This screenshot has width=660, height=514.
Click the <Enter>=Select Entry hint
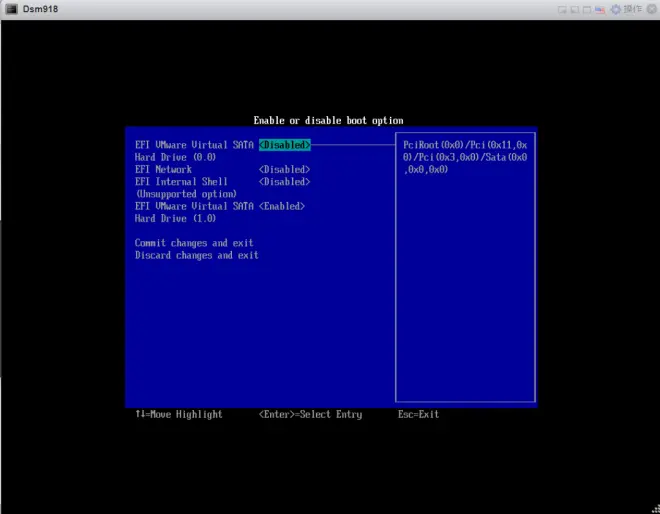[311, 414]
